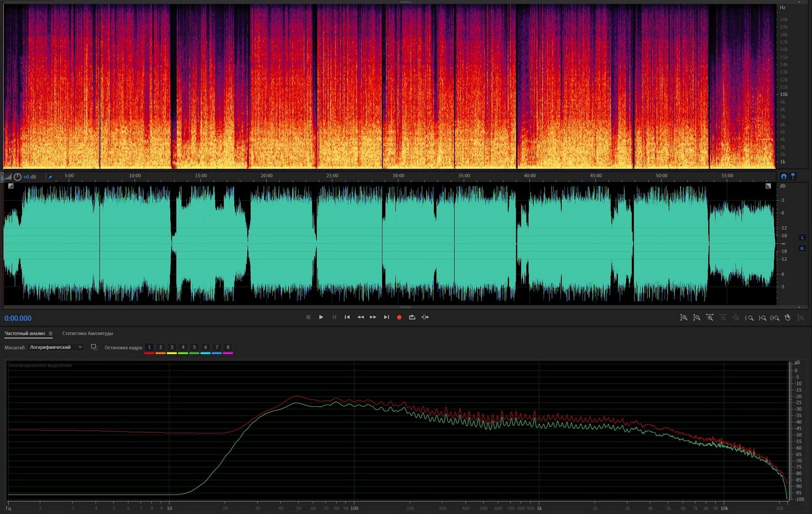Click the 0:00.000 timecode display
The width and height of the screenshot is (812, 514).
pyautogui.click(x=18, y=319)
